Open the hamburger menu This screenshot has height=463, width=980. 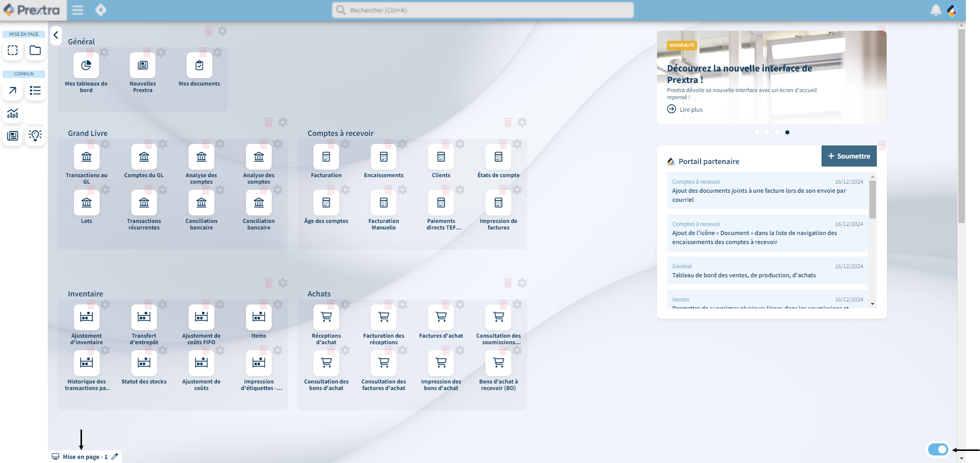(x=77, y=10)
